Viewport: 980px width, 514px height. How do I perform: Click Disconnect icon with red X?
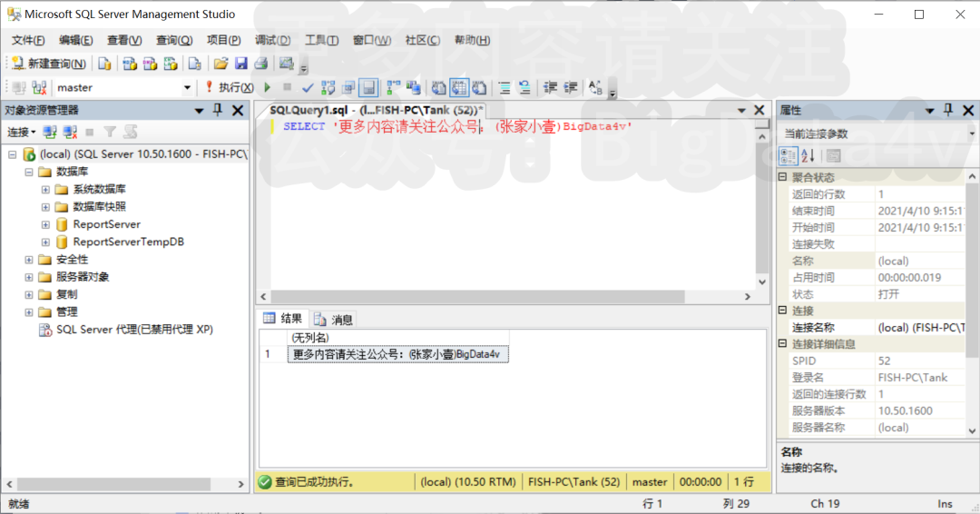tap(70, 132)
